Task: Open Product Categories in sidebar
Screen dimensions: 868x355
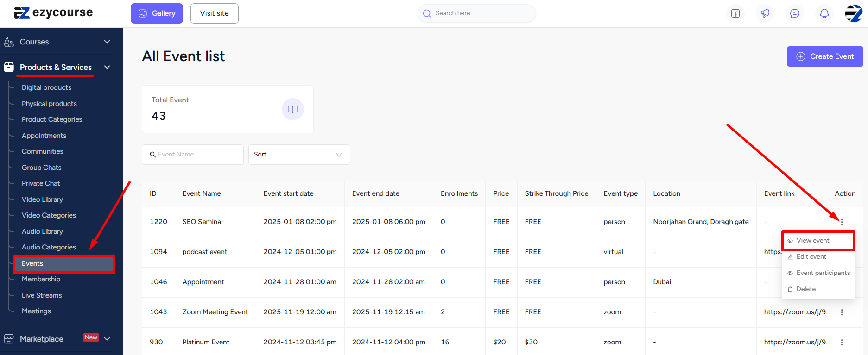Action: point(52,119)
